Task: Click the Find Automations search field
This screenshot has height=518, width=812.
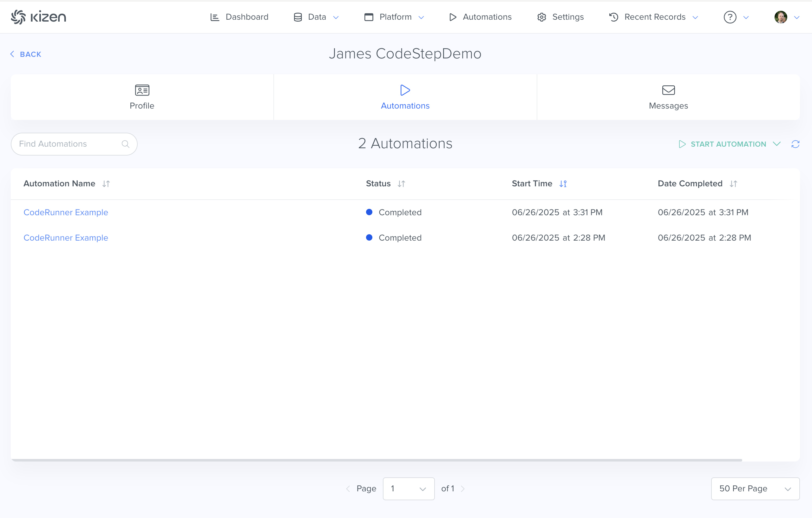Action: [x=74, y=144]
